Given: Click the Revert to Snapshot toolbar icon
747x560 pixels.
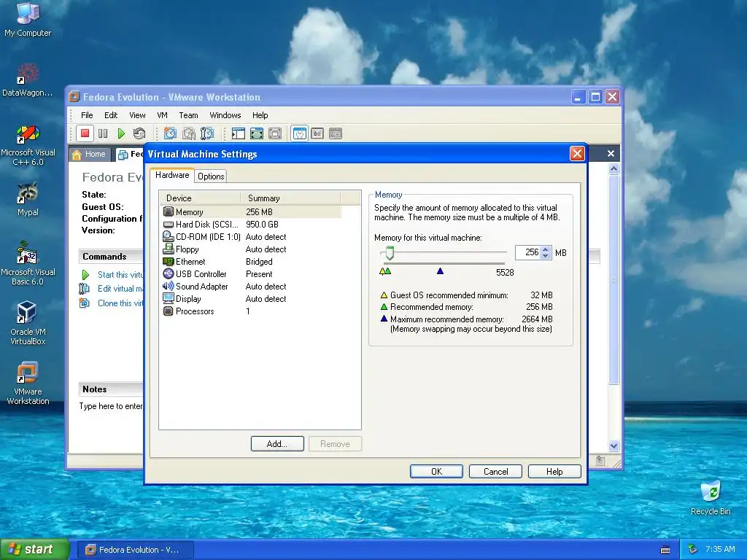Looking at the screenshot, I should pyautogui.click(x=189, y=133).
